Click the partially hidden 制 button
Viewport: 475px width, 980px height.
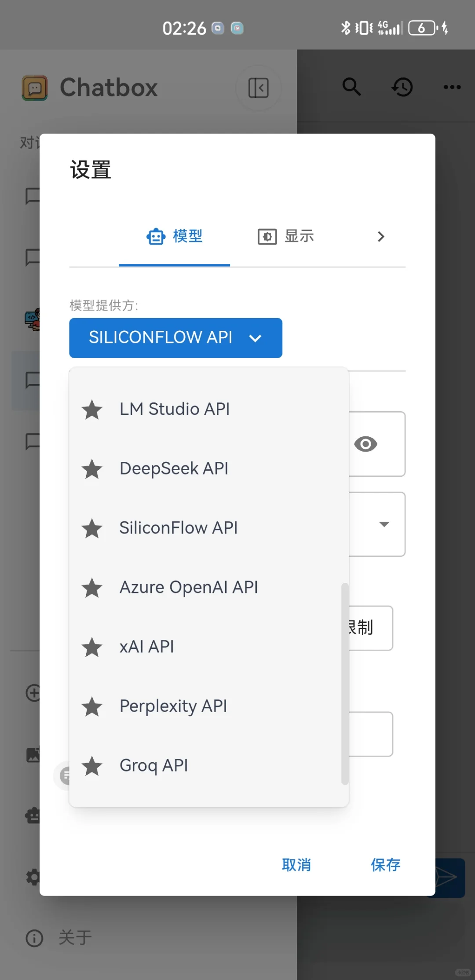[x=370, y=628]
